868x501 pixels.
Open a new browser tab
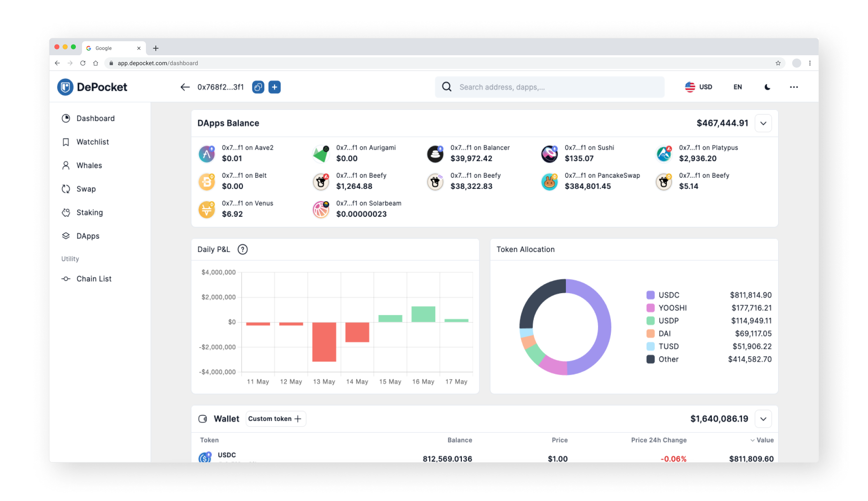pos(156,48)
